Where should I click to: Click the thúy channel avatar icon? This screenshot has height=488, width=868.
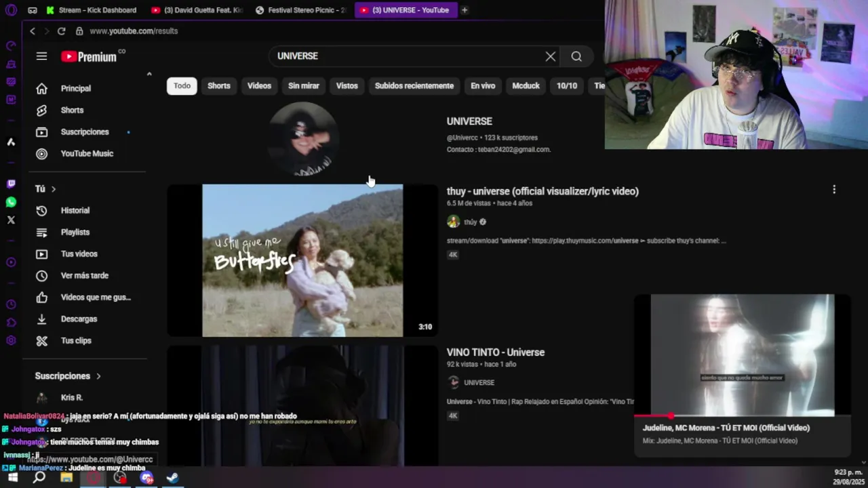[x=453, y=222]
